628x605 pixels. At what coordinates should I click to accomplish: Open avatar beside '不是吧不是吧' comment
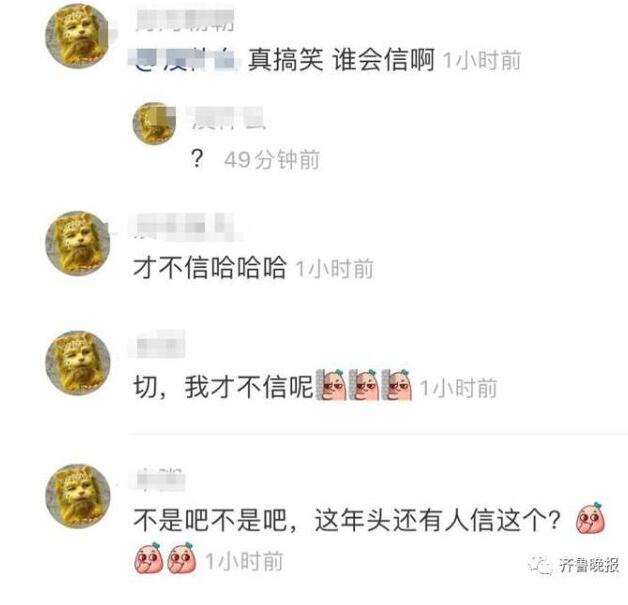[77, 496]
